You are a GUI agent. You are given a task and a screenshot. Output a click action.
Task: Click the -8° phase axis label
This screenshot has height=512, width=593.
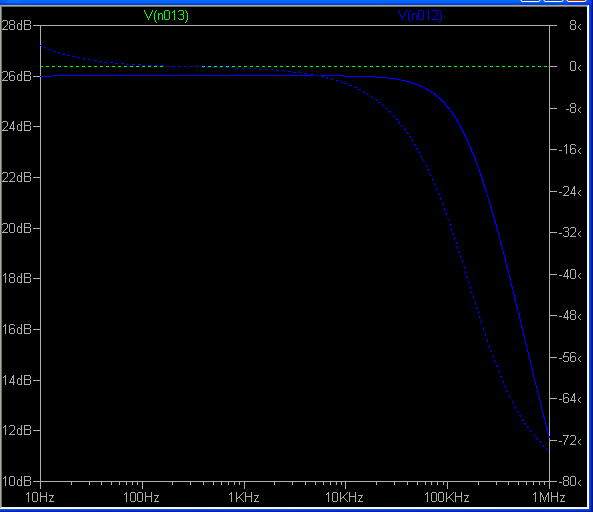[573, 109]
